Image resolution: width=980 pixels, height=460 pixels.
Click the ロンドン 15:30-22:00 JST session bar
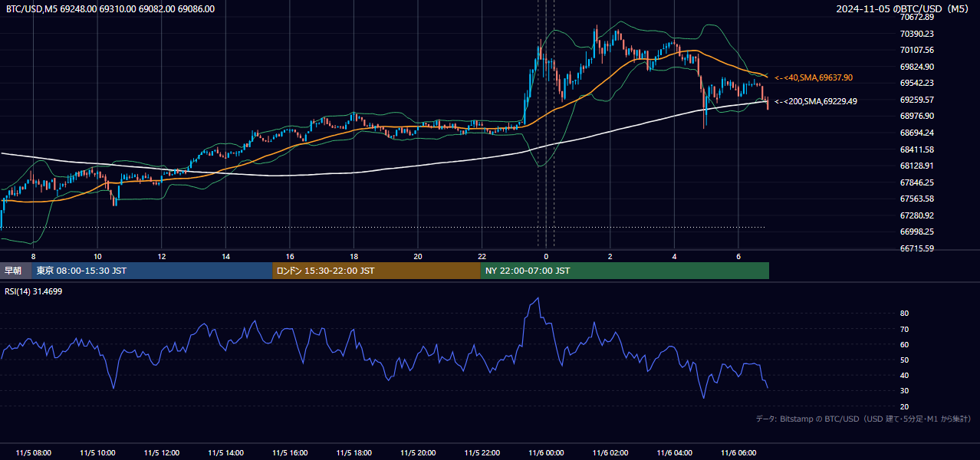click(377, 271)
